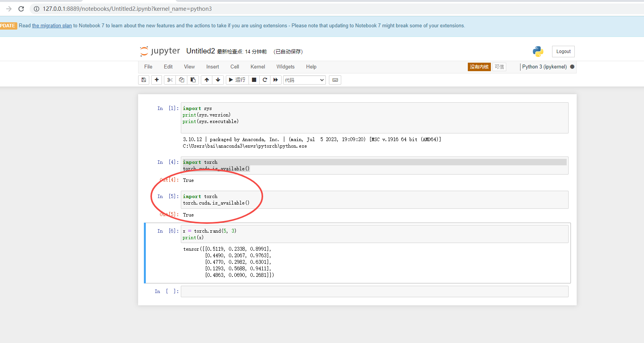This screenshot has height=343, width=644.
Task: Click the Jupyter logo
Action: tap(160, 51)
